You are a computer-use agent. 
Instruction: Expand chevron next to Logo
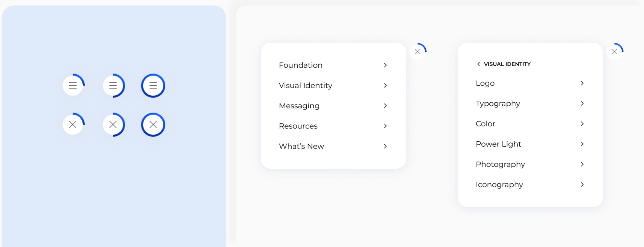pos(582,83)
